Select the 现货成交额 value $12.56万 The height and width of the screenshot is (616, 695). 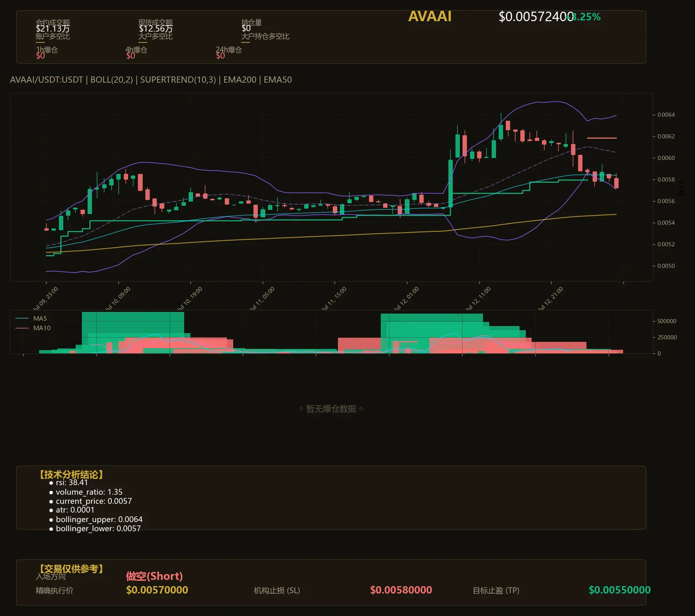tap(155, 29)
